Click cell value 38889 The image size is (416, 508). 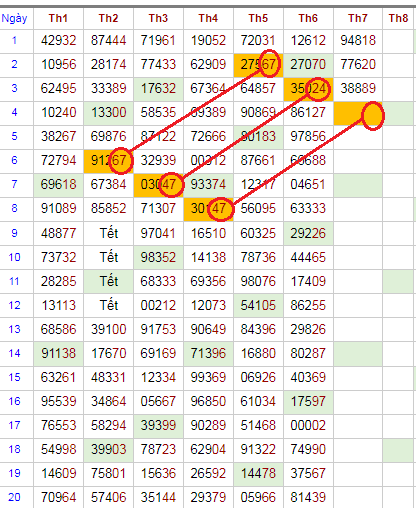[x=358, y=88]
